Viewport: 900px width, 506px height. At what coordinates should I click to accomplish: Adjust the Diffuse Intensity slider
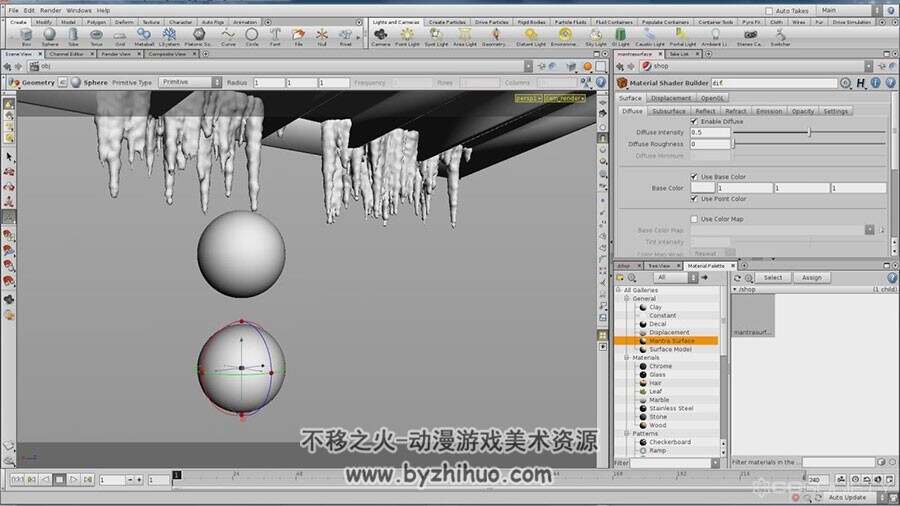(809, 133)
